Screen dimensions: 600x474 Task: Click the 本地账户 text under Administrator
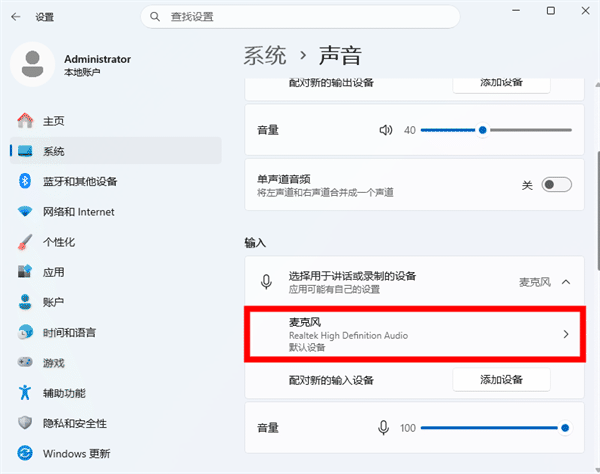82,72
